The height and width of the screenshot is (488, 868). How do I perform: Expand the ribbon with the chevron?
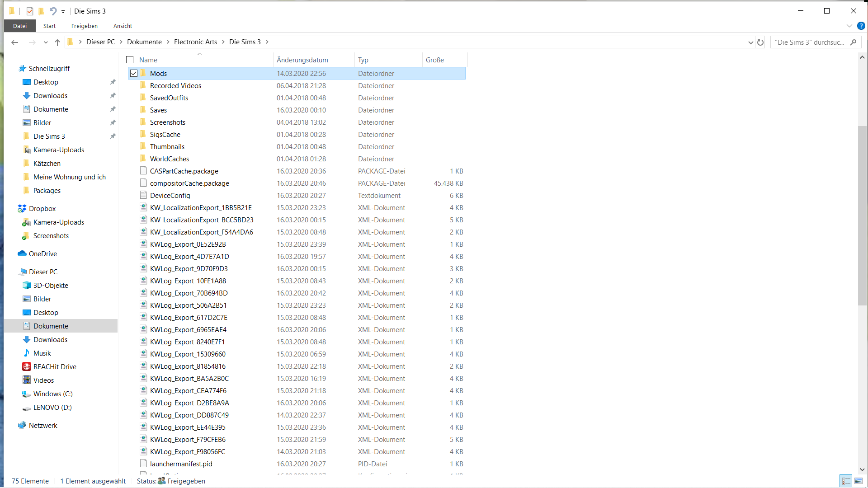coord(849,26)
